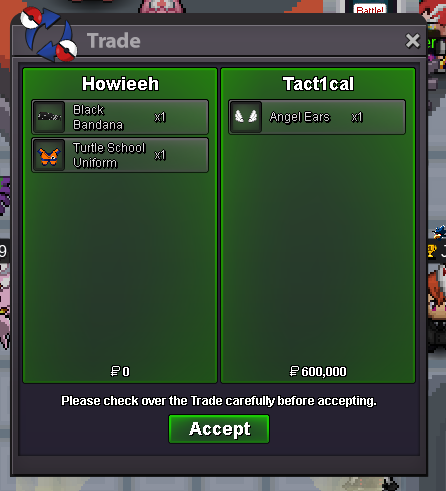Click the Angel Ears x1 quantity
446x491 pixels.
coord(357,117)
